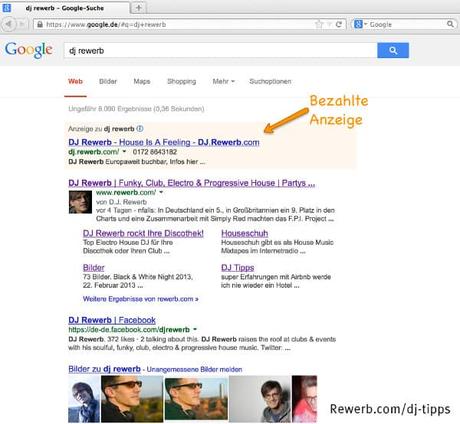The image size is (460, 424).
Task: Open the DJ Tipps sitelink
Action: click(238, 268)
